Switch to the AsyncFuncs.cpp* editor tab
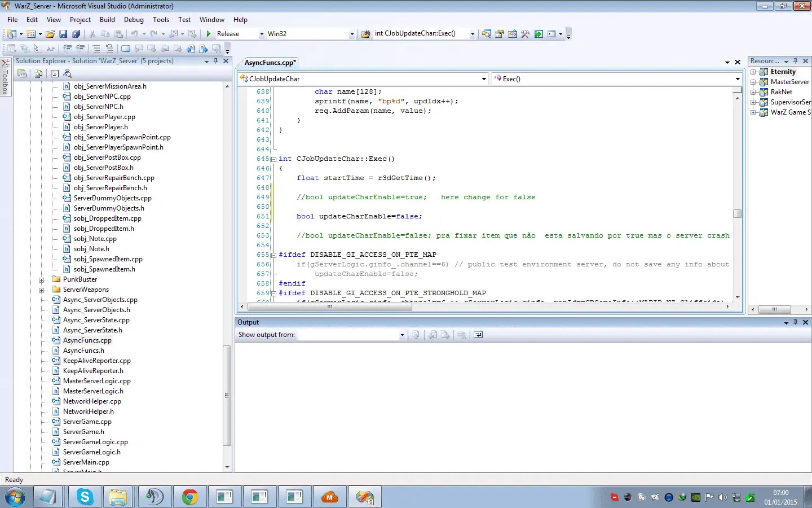This screenshot has width=812, height=508. (x=270, y=63)
